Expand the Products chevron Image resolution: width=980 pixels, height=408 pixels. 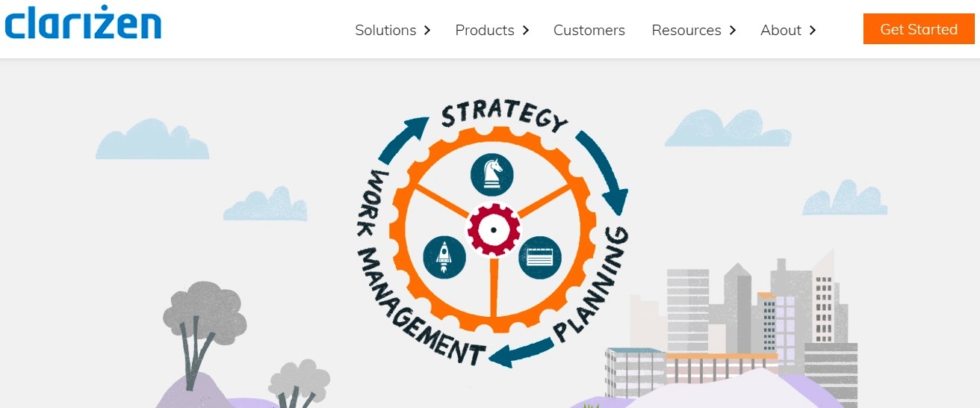[x=526, y=30]
